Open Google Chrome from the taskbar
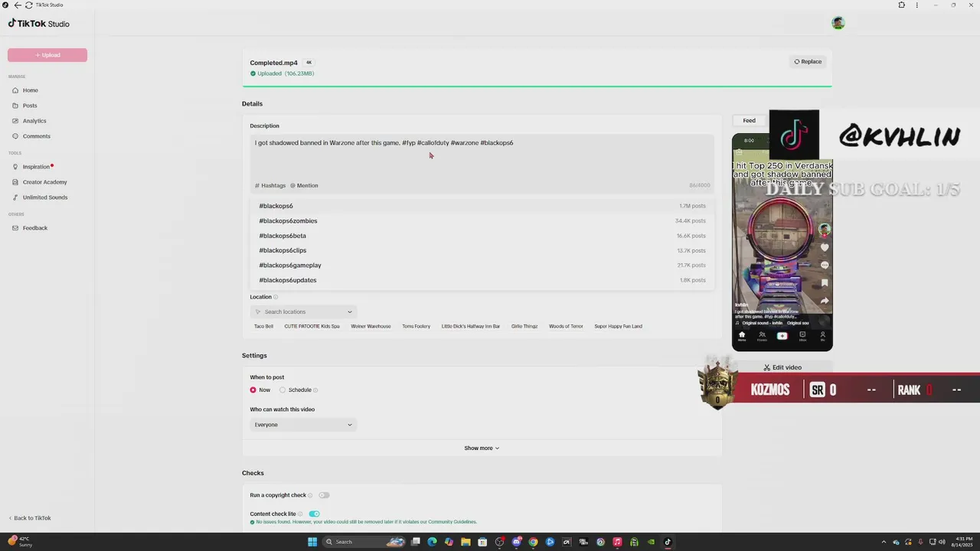 point(533,542)
